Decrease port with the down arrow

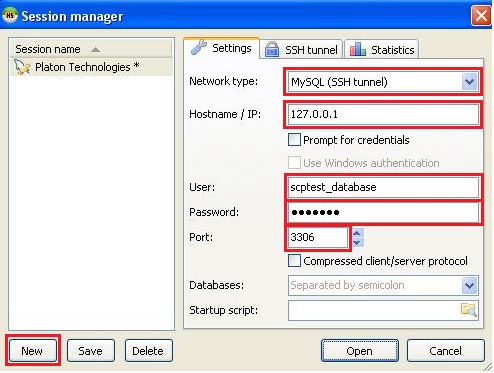coord(357,242)
